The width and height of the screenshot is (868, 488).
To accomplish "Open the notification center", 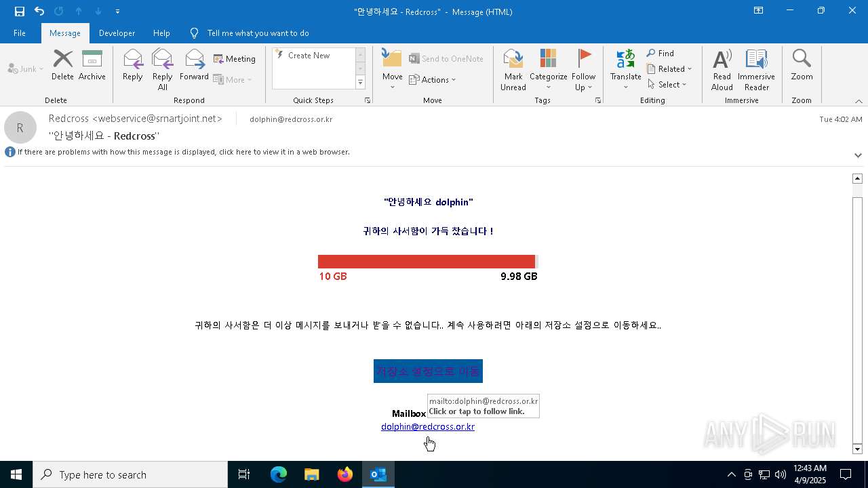I will click(846, 474).
